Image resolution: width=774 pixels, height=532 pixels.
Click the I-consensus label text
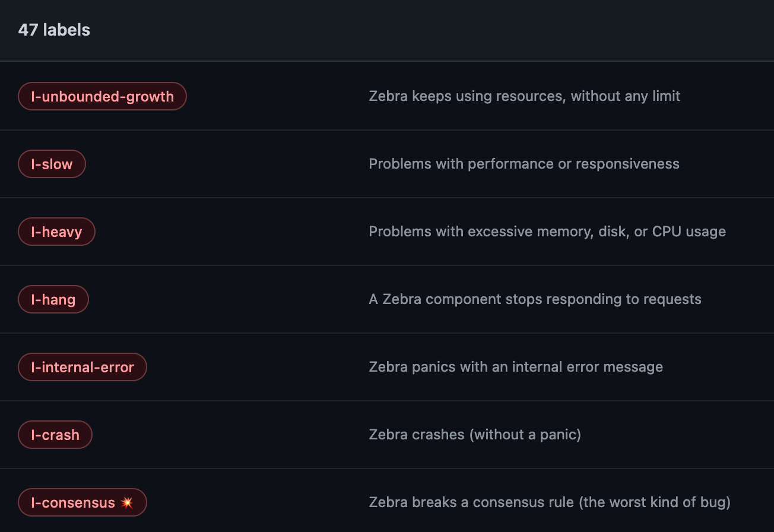coord(73,503)
